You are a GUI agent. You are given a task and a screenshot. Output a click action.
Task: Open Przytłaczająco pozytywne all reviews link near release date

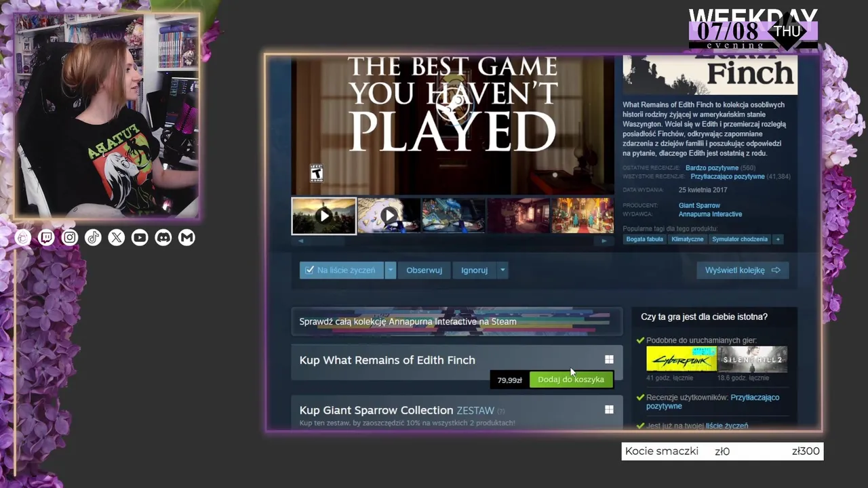[x=727, y=177]
